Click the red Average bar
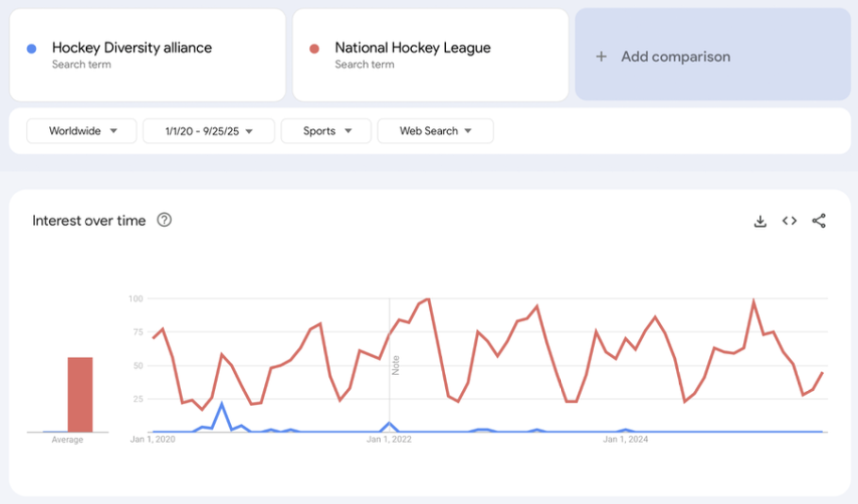Screen dimensions: 858x504 click(x=80, y=395)
